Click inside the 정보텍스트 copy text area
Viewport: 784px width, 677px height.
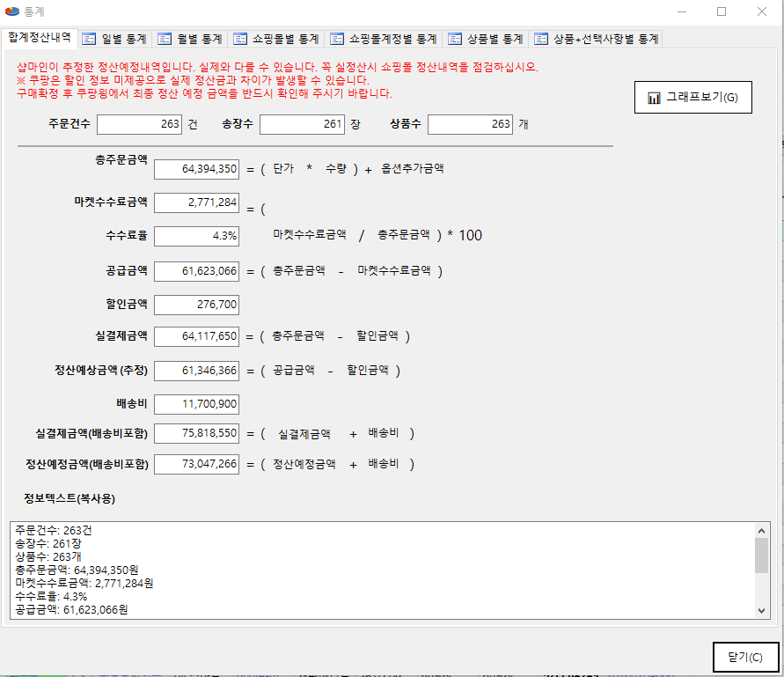tap(378, 570)
